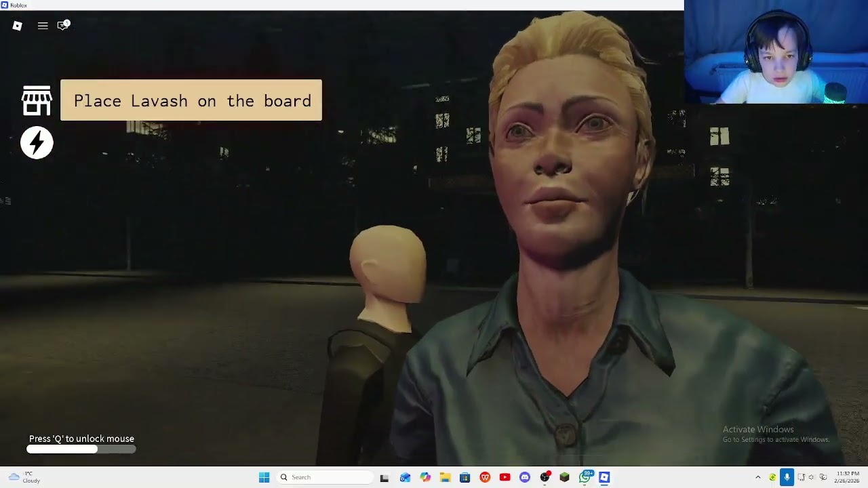This screenshot has height=488, width=868.
Task: Click the taskbar Search field
Action: click(325, 477)
